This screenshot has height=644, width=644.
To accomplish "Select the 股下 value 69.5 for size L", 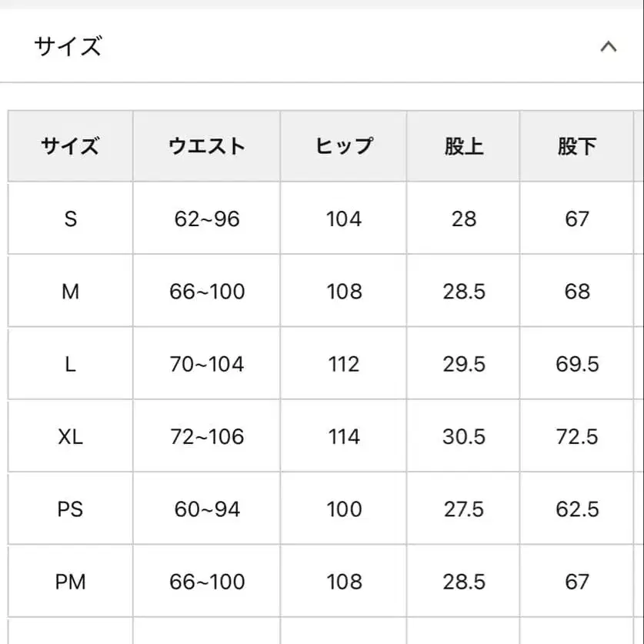I will click(x=576, y=364).
